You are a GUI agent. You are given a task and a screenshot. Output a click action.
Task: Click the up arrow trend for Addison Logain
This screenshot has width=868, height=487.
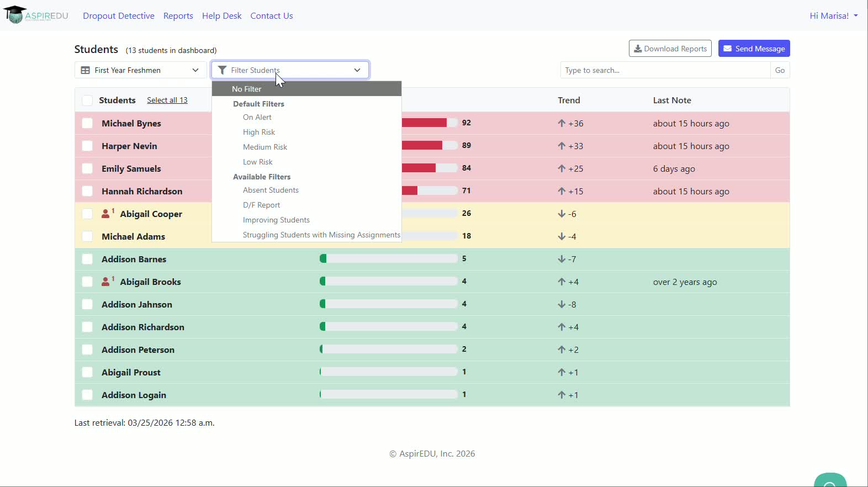tap(562, 395)
